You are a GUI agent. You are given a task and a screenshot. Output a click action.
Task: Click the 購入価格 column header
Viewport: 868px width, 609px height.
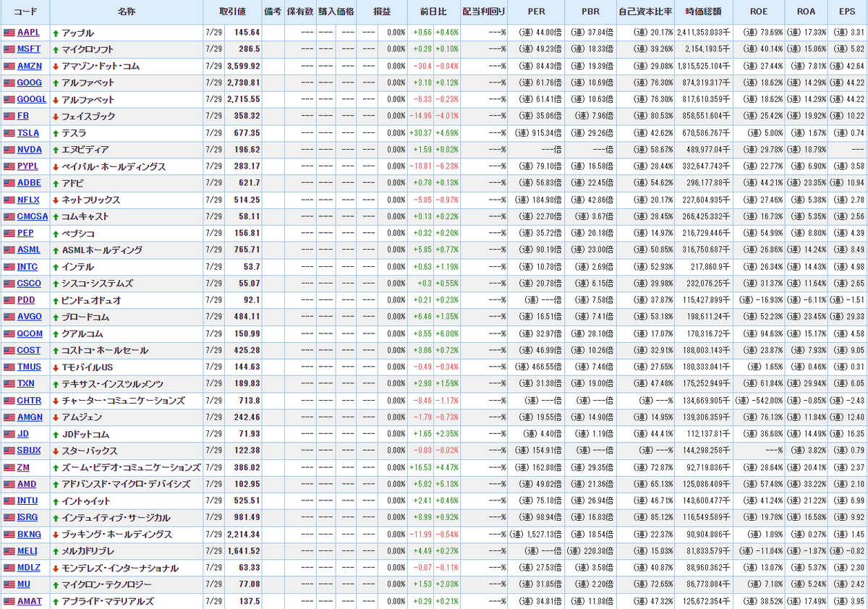click(336, 12)
